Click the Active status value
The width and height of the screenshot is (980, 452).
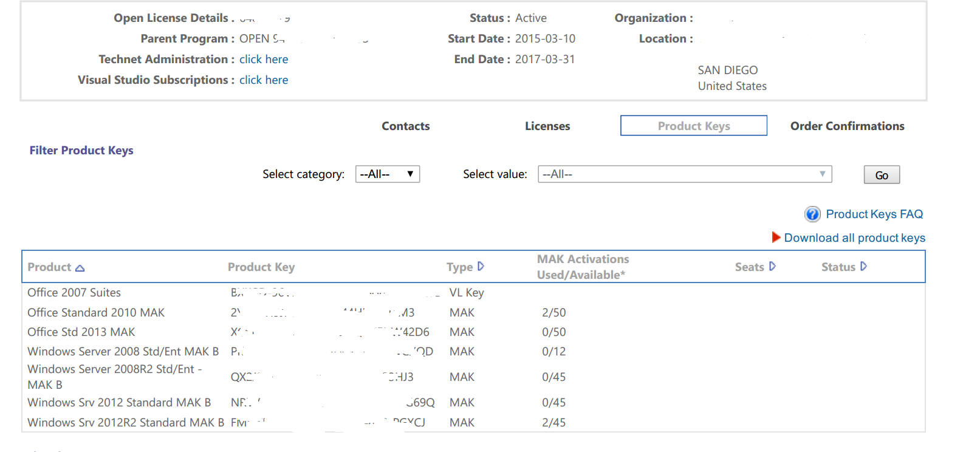(x=531, y=18)
